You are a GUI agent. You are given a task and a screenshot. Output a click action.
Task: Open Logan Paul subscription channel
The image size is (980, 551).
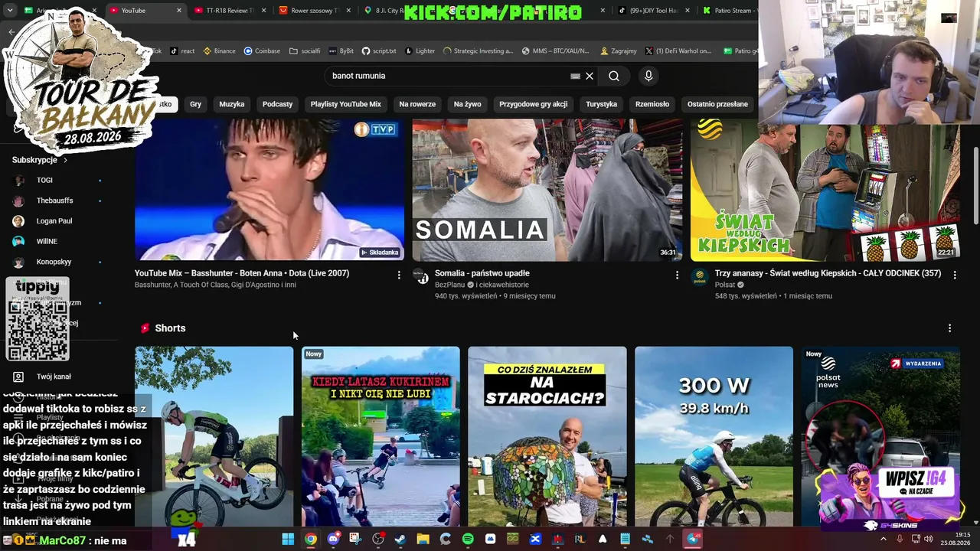point(54,221)
